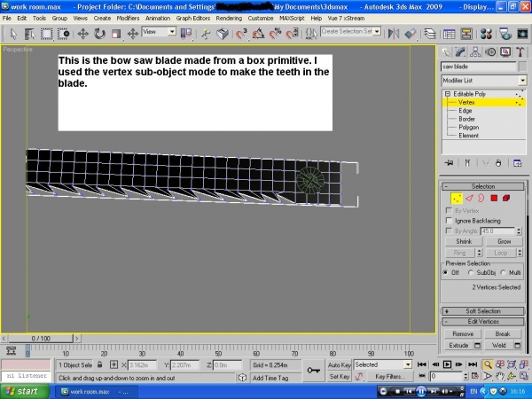This screenshot has width=532, height=399.
Task: Toggle 3D Snaps in toolbar
Action: [x=241, y=34]
